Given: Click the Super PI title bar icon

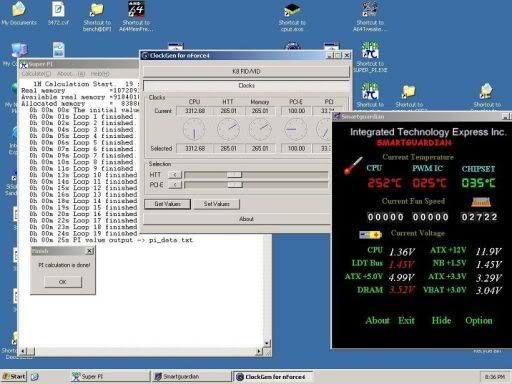Looking at the screenshot, I should click(24, 64).
